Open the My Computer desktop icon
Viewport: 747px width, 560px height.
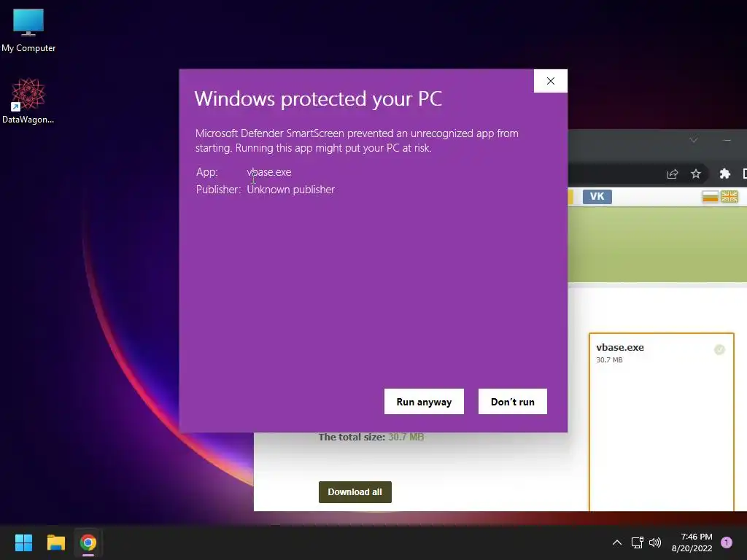pos(28,30)
